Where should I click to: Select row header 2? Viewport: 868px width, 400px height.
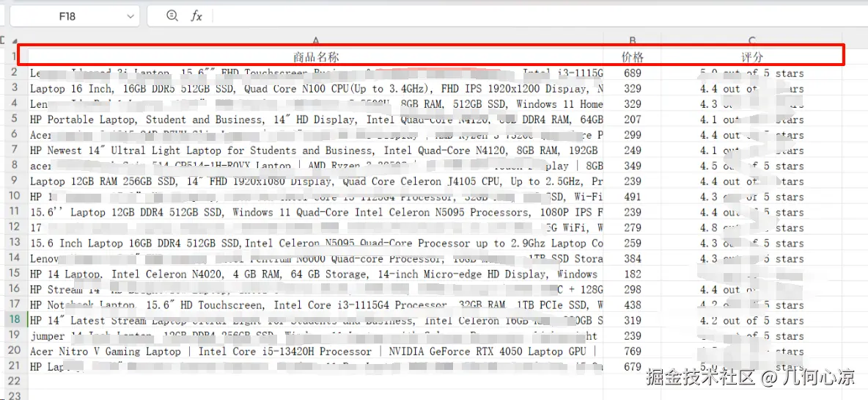click(x=14, y=73)
